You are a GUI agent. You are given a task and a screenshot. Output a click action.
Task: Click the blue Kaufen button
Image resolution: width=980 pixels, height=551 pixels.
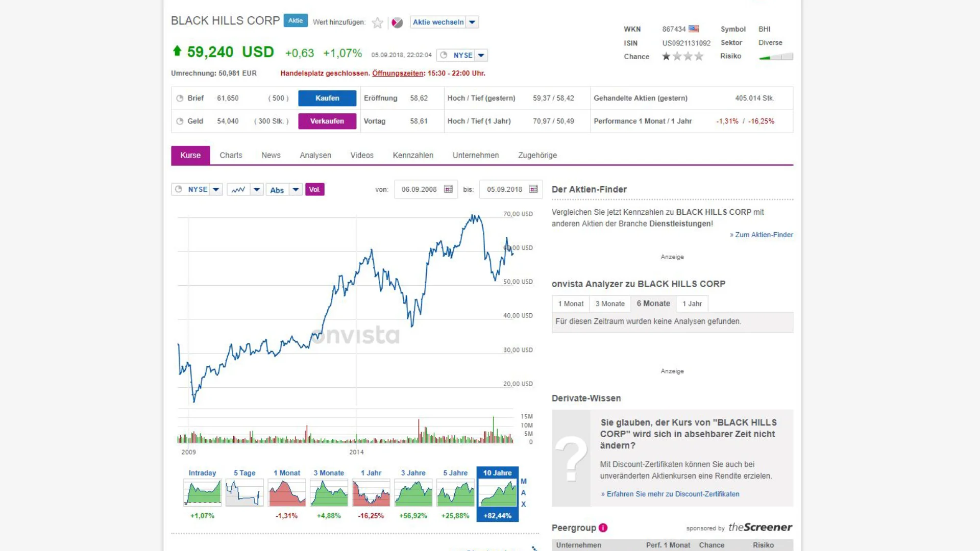(x=327, y=98)
